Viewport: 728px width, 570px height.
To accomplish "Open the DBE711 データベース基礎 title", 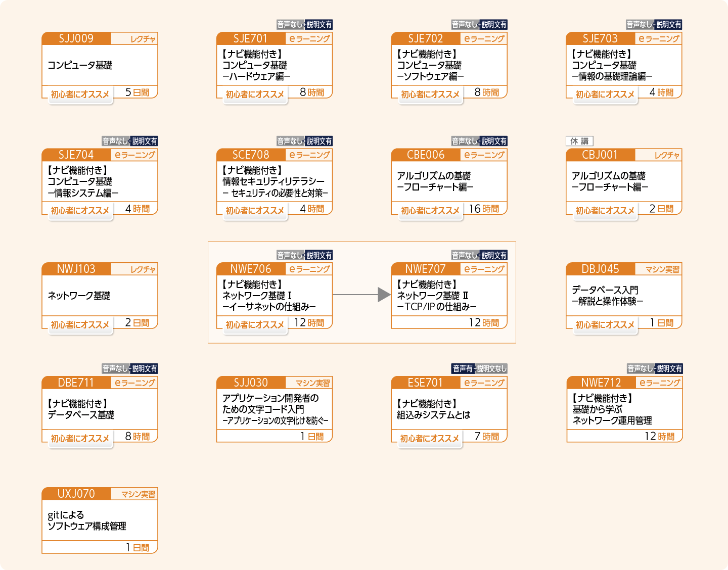I will click(81, 409).
